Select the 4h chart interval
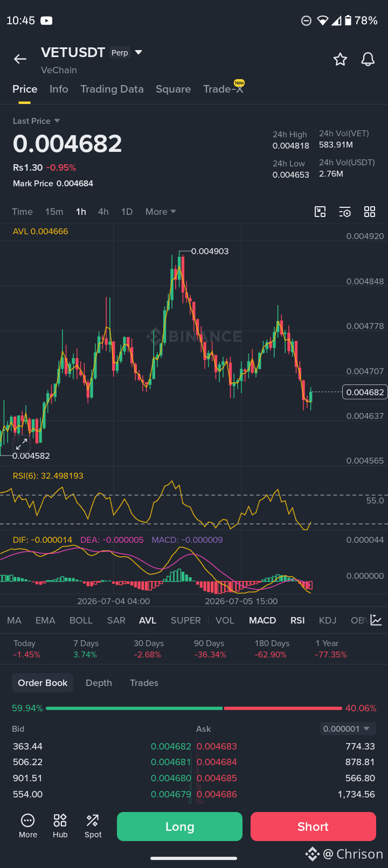Screen dimensions: 388x868 click(103, 212)
